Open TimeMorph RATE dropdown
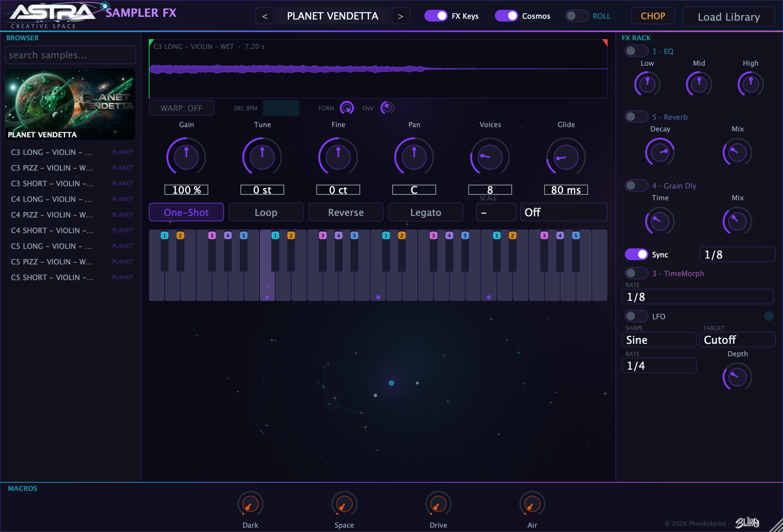 [x=698, y=297]
